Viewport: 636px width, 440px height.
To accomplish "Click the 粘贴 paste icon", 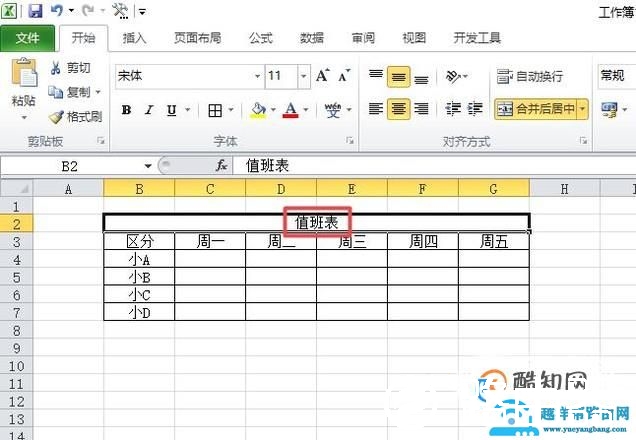I will pyautogui.click(x=24, y=73).
